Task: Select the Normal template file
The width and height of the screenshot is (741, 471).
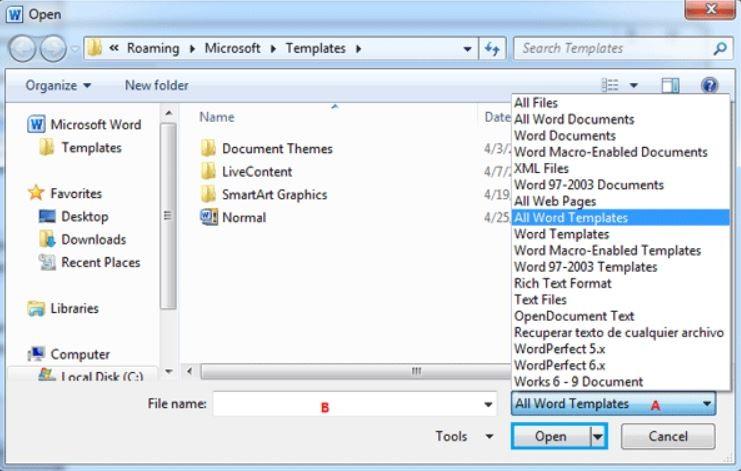Action: pyautogui.click(x=233, y=218)
